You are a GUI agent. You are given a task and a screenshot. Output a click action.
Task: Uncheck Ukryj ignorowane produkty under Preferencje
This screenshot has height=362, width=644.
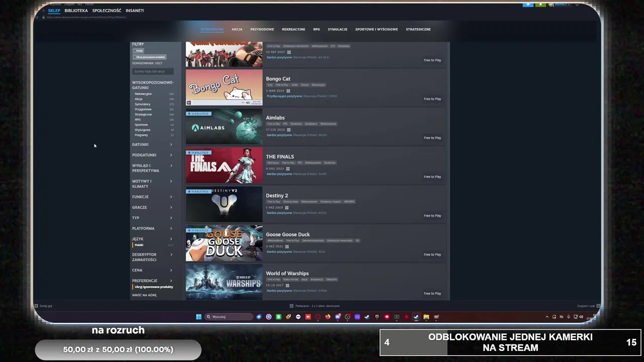click(153, 287)
